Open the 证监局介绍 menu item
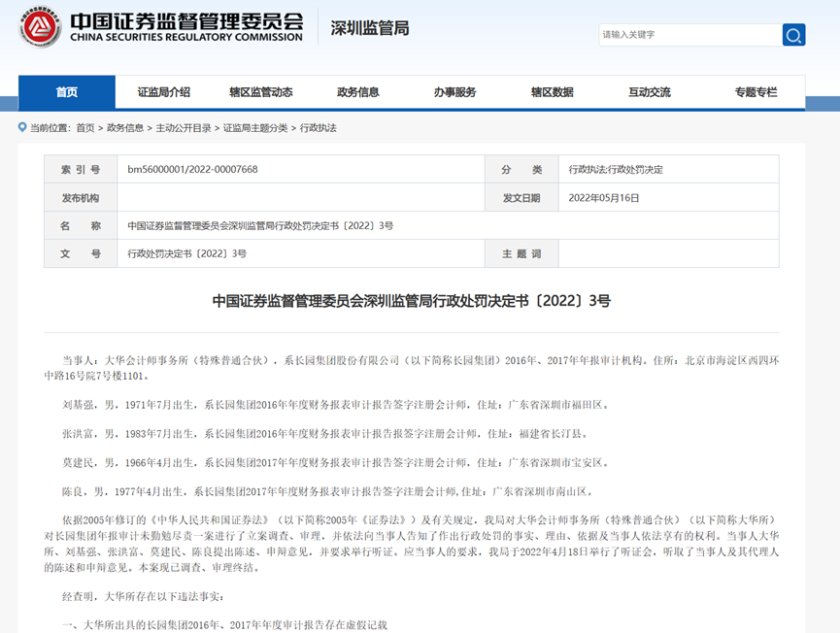This screenshot has width=840, height=633. coord(163,92)
